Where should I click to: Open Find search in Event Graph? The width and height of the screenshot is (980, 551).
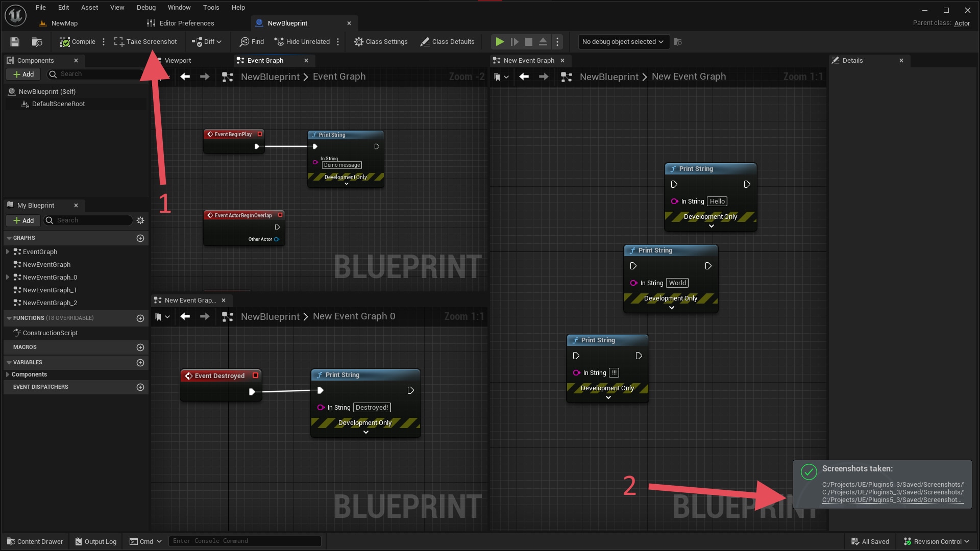tap(251, 41)
